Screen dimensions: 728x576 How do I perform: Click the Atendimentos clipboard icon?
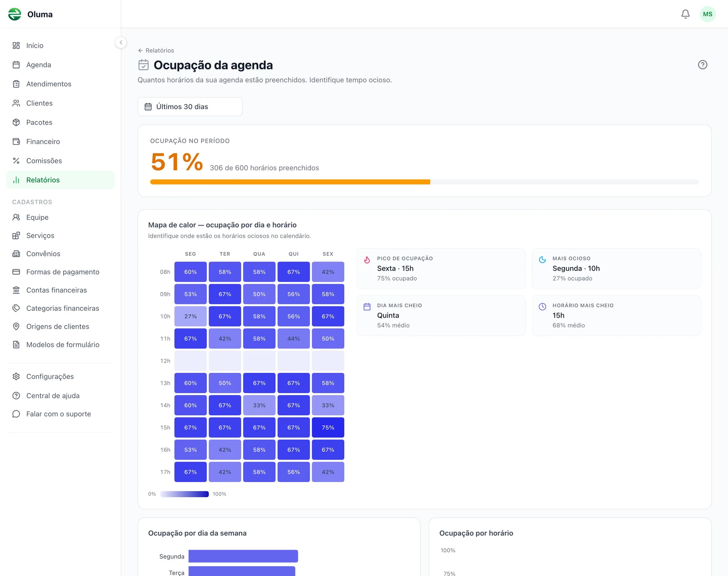(16, 84)
